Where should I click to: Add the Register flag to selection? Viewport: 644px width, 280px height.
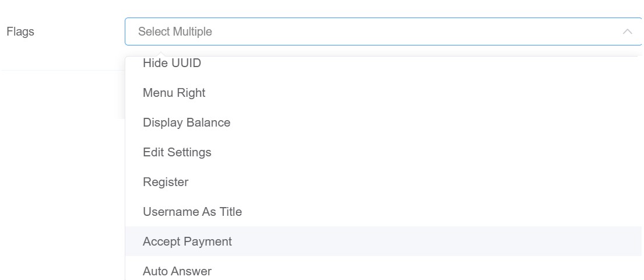[166, 182]
